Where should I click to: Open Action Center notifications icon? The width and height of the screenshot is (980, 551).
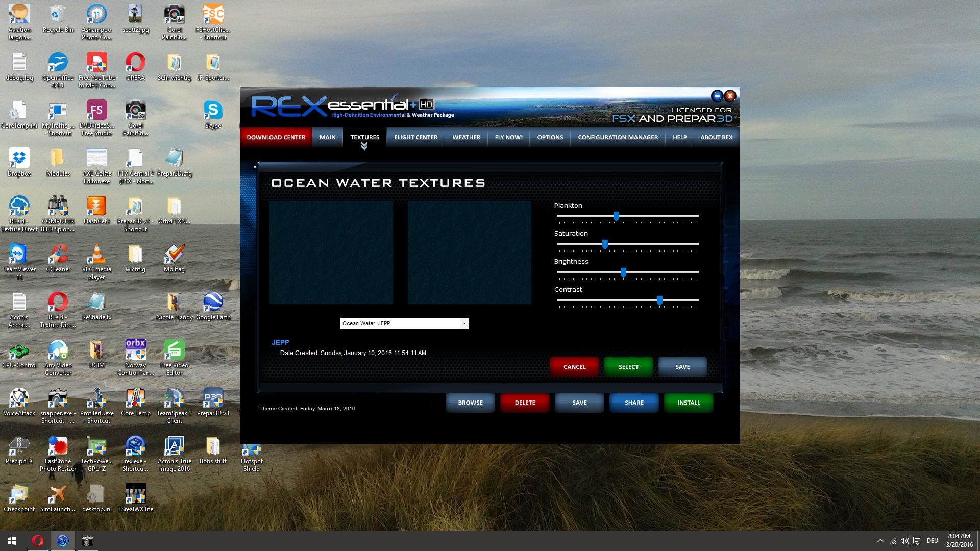(x=917, y=541)
